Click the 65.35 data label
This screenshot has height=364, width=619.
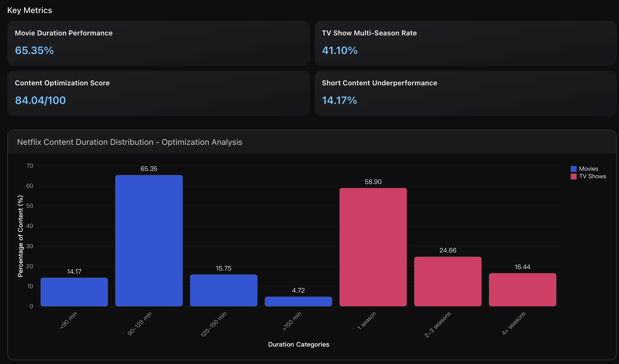[x=149, y=169]
